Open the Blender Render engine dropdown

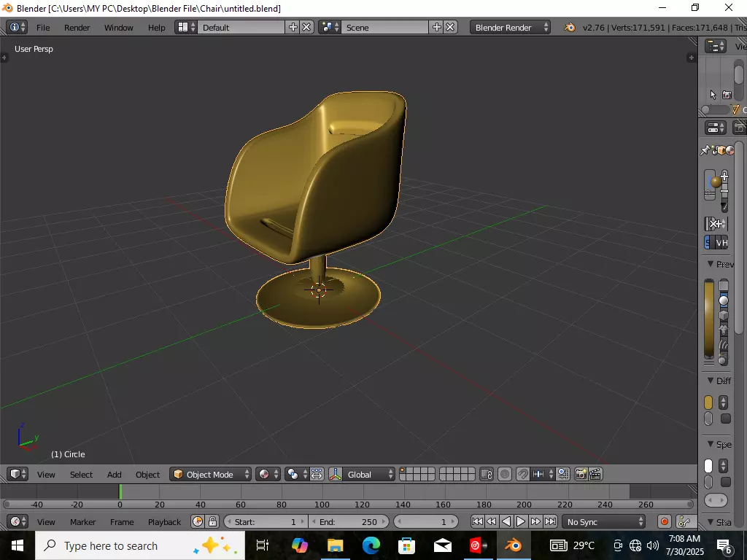(510, 28)
